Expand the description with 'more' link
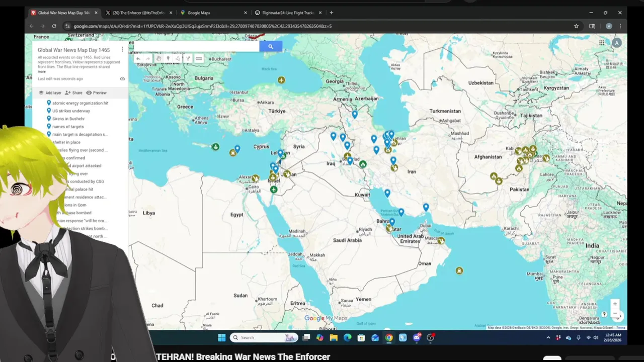 click(x=42, y=71)
